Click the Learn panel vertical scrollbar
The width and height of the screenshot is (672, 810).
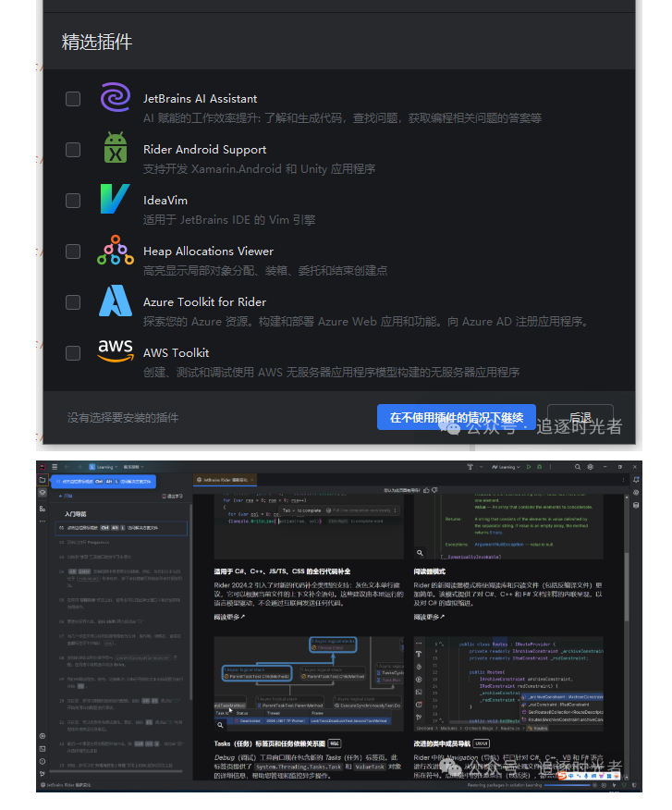tap(190, 602)
